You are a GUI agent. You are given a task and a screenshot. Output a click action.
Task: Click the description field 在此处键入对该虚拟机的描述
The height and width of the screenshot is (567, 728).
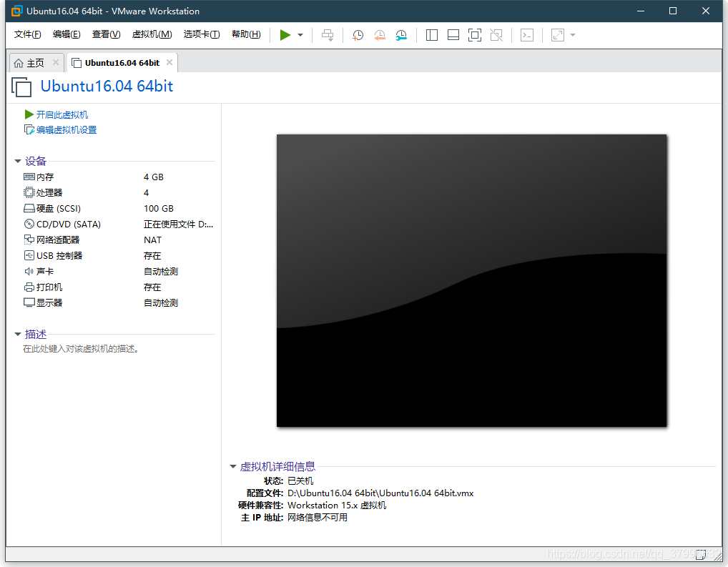[x=81, y=349]
